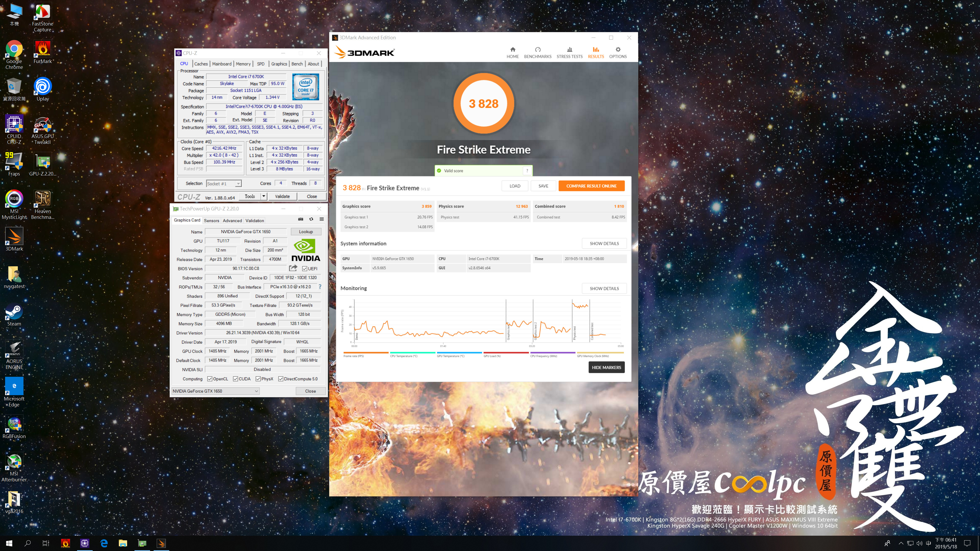Viewport: 980px width, 551px height.
Task: Click Lookup button in GPU-Z
Action: (x=306, y=232)
